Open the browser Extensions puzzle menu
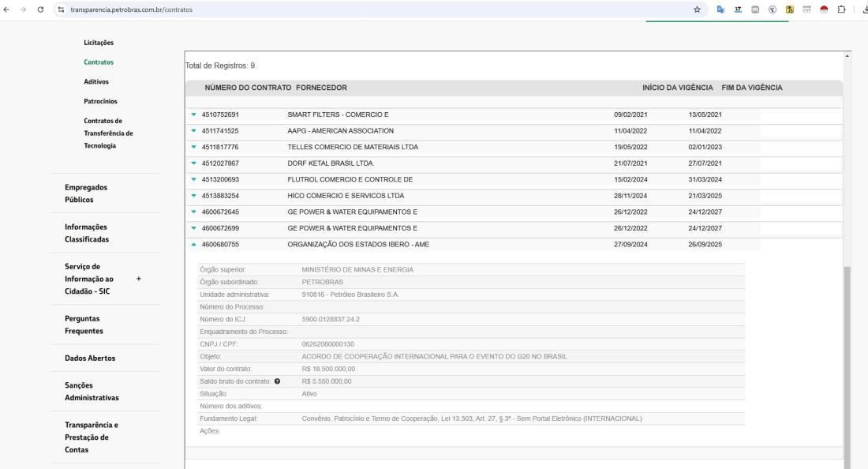Image resolution: width=868 pixels, height=469 pixels. click(841, 9)
